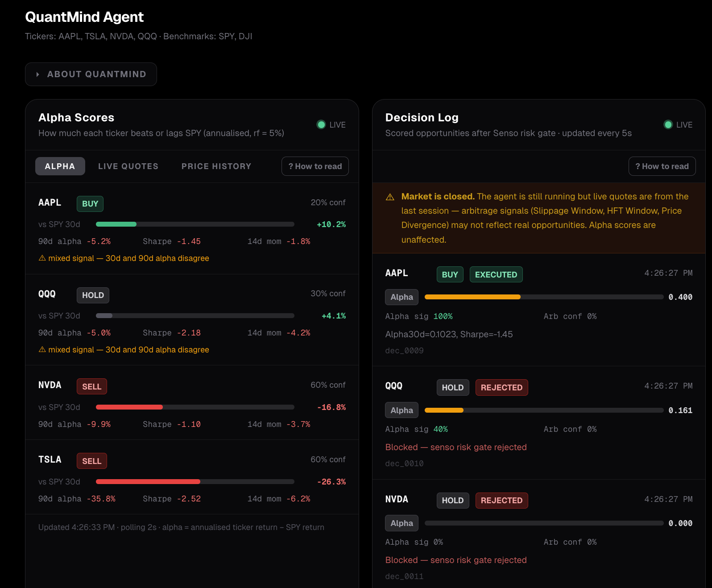Image resolution: width=712 pixels, height=588 pixels.
Task: Click the Market is closed warning icon
Action: 390,197
